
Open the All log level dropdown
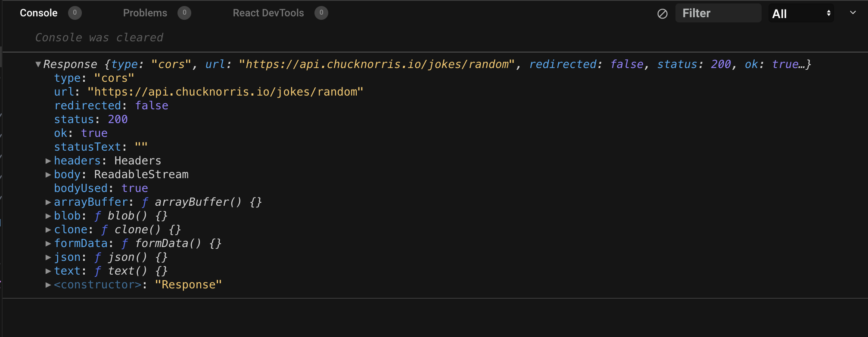(801, 14)
